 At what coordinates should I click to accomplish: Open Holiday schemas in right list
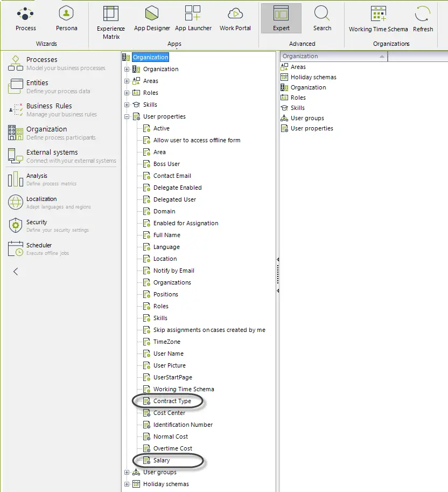313,77
